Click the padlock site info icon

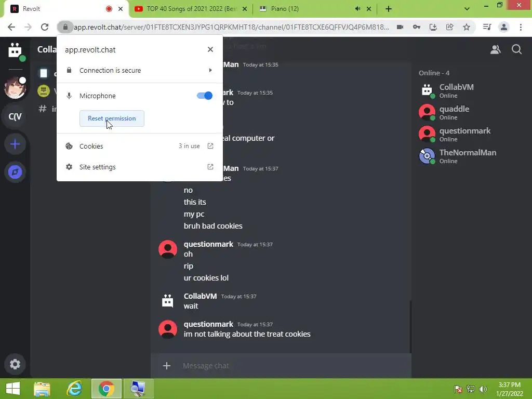pyautogui.click(x=65, y=27)
